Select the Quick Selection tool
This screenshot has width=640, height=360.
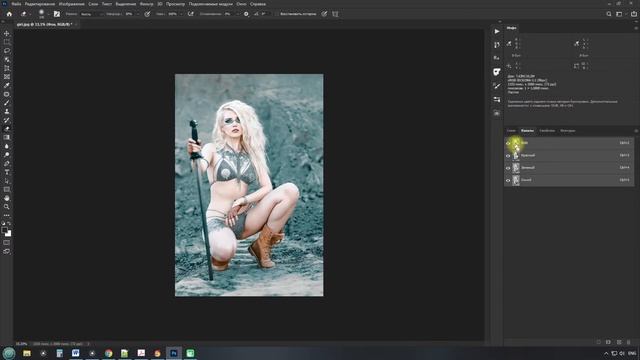tap(7, 60)
